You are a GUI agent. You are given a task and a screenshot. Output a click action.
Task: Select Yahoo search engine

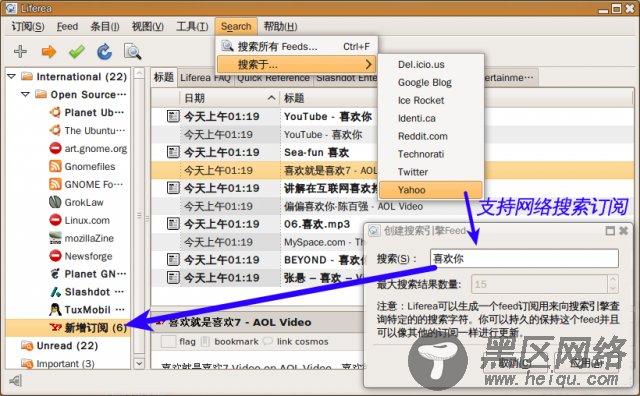[431, 190]
